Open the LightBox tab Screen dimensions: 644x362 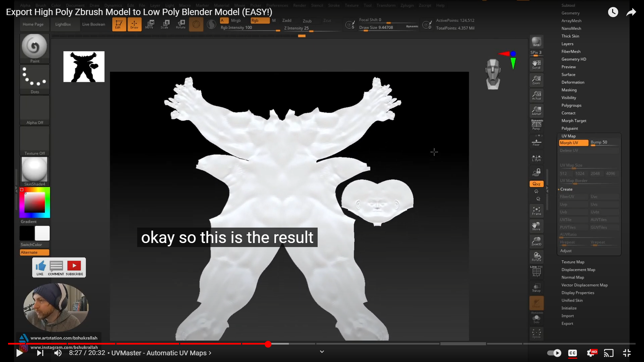(x=63, y=24)
